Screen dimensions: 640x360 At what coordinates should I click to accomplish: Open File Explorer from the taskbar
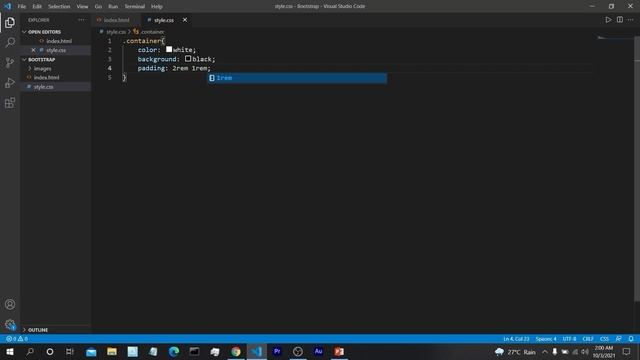[112, 351]
